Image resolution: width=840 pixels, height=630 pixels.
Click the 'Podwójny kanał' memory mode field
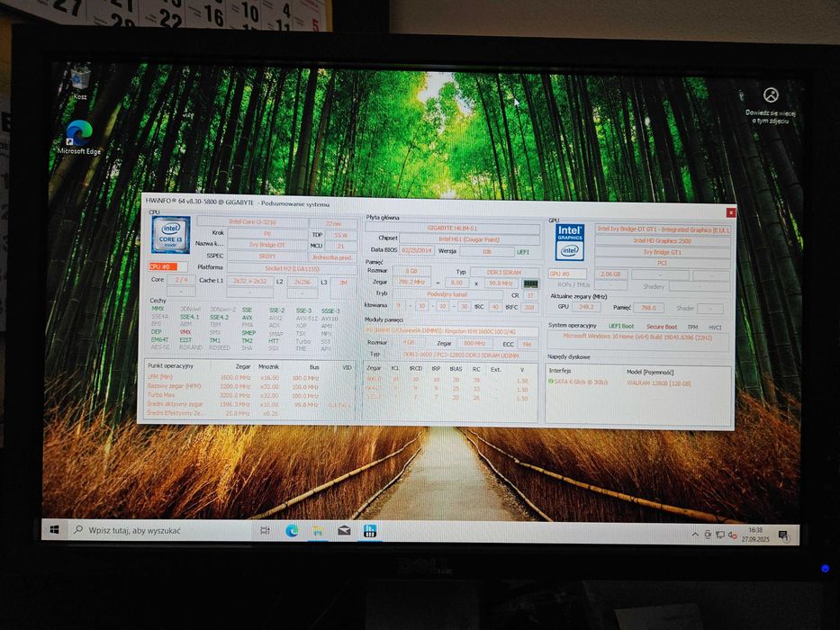point(447,294)
